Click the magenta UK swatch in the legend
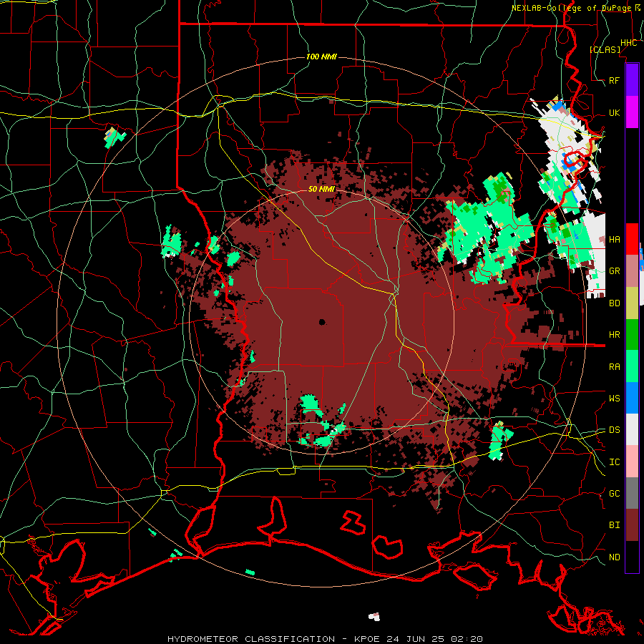The image size is (644, 644). click(632, 112)
